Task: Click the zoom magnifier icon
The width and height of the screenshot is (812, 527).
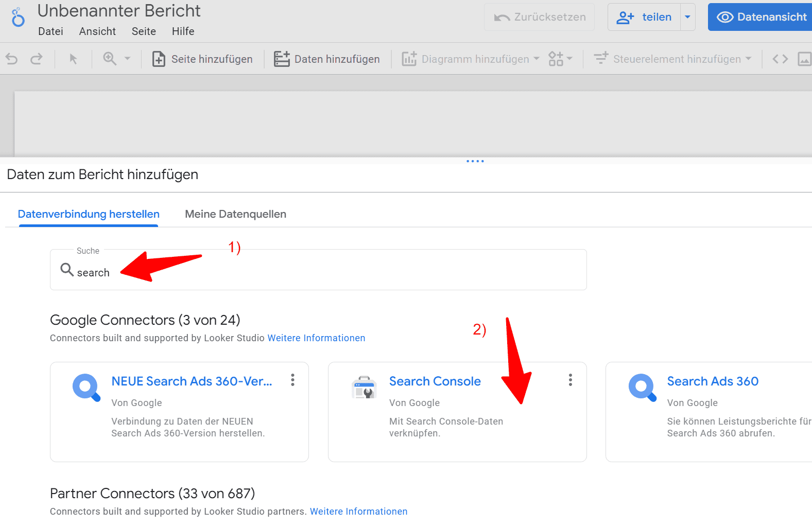Action: coord(110,59)
